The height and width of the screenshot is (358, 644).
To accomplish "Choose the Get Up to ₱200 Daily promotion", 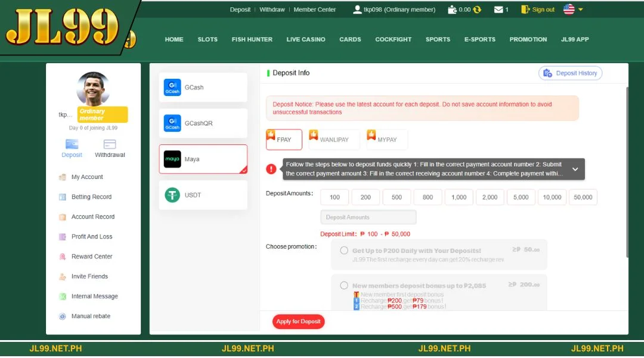I will pos(344,251).
